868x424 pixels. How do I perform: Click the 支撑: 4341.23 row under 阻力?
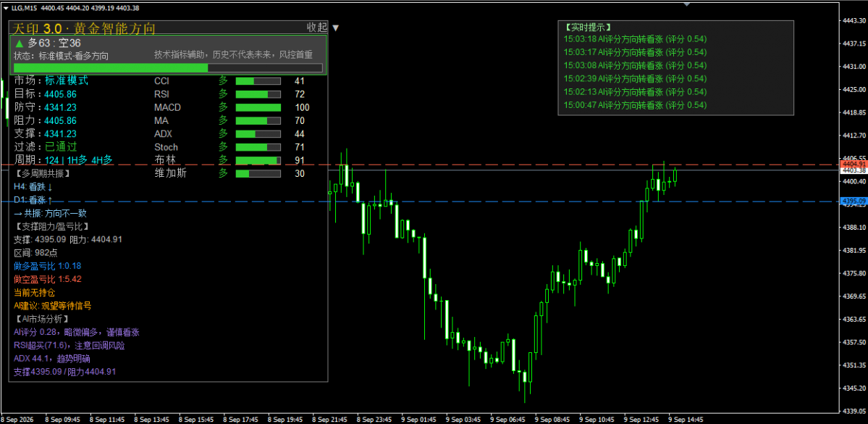click(x=45, y=133)
